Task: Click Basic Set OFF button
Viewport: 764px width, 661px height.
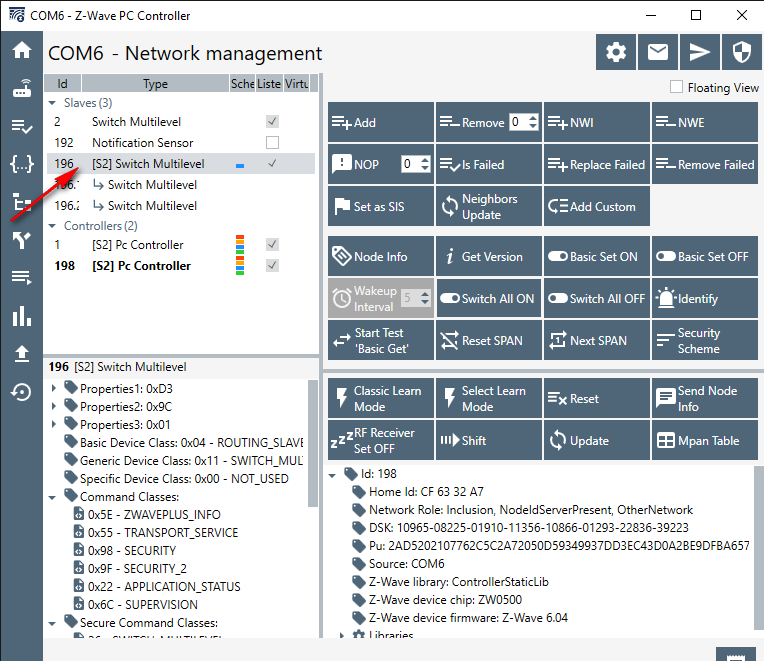Action: 705,256
